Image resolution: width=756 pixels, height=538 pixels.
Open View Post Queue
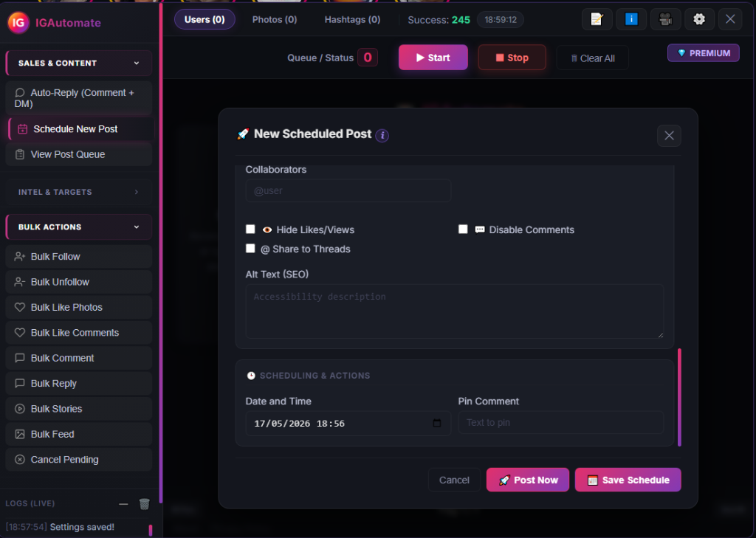tap(79, 154)
